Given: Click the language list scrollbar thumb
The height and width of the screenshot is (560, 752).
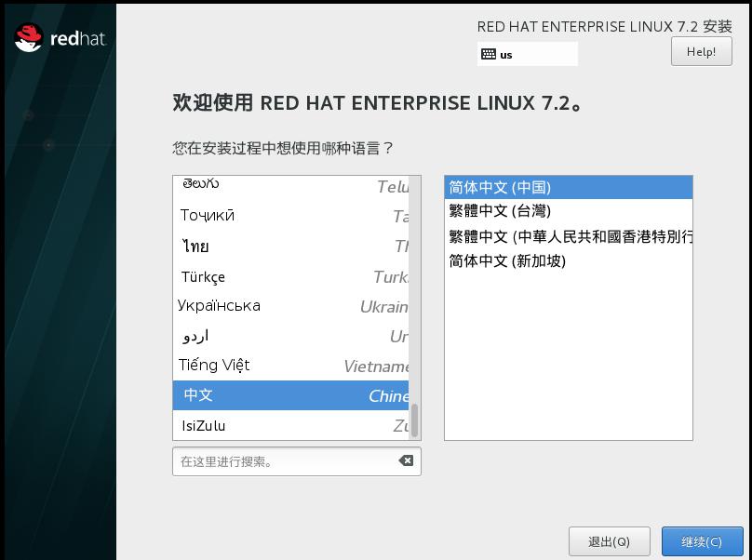Looking at the screenshot, I should pyautogui.click(x=414, y=420).
